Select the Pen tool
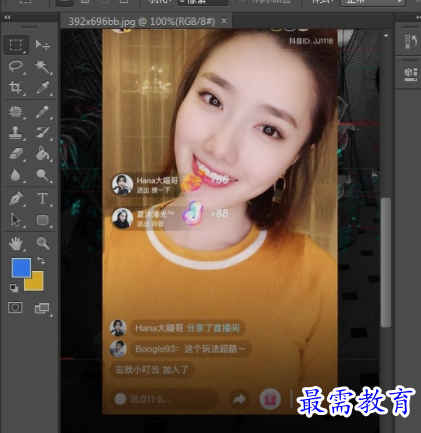 (16, 198)
